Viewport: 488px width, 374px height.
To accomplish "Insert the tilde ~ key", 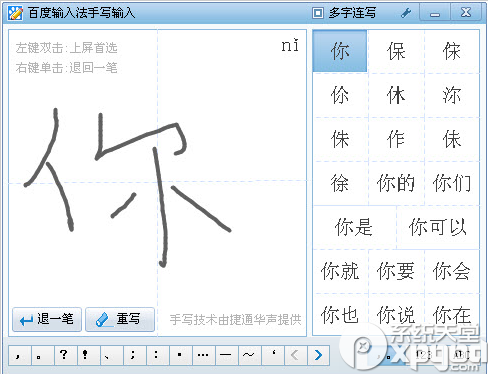I will point(250,355).
